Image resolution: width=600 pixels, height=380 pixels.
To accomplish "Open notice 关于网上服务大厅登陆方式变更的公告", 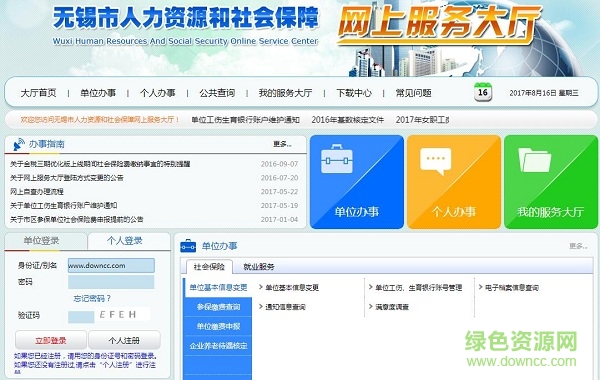I will (x=67, y=178).
